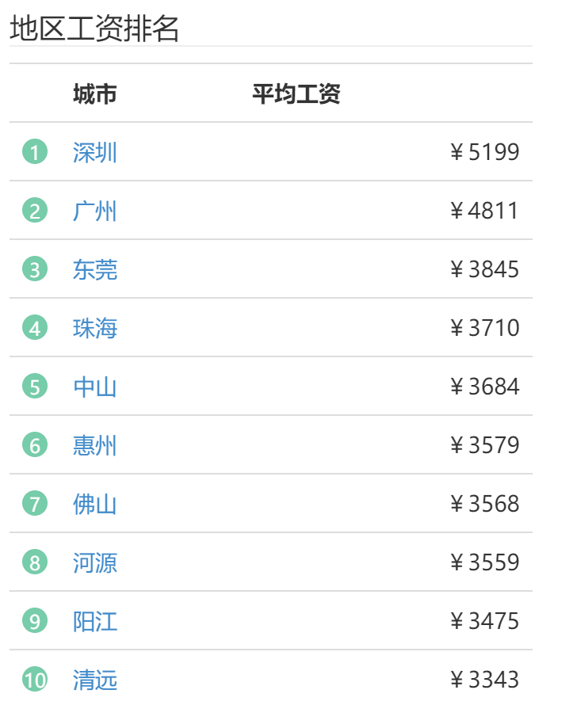This screenshot has height=728, width=577.
Task: Open the 河源 city link
Action: [95, 562]
